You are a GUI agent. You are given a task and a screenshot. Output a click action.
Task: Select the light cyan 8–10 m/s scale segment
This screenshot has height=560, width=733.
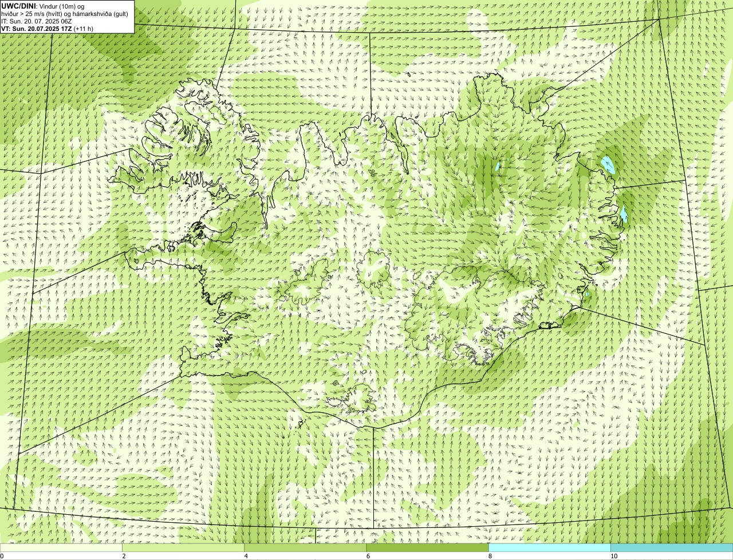click(549, 547)
